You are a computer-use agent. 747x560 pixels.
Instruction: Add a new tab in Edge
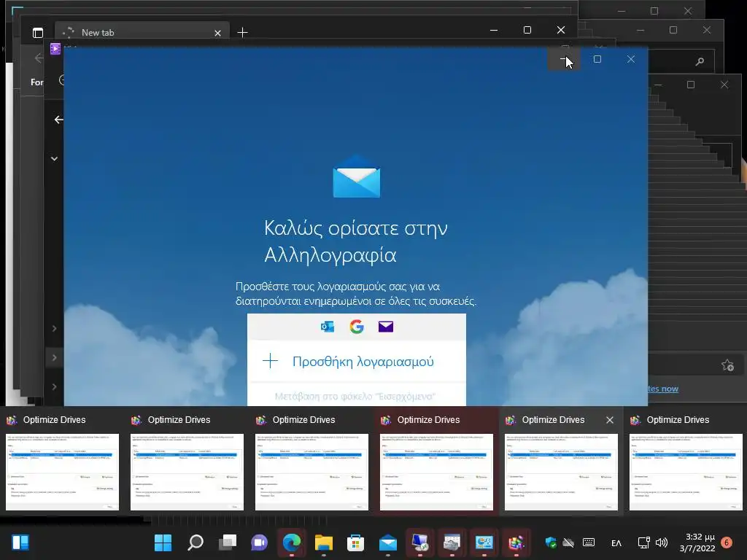click(242, 32)
